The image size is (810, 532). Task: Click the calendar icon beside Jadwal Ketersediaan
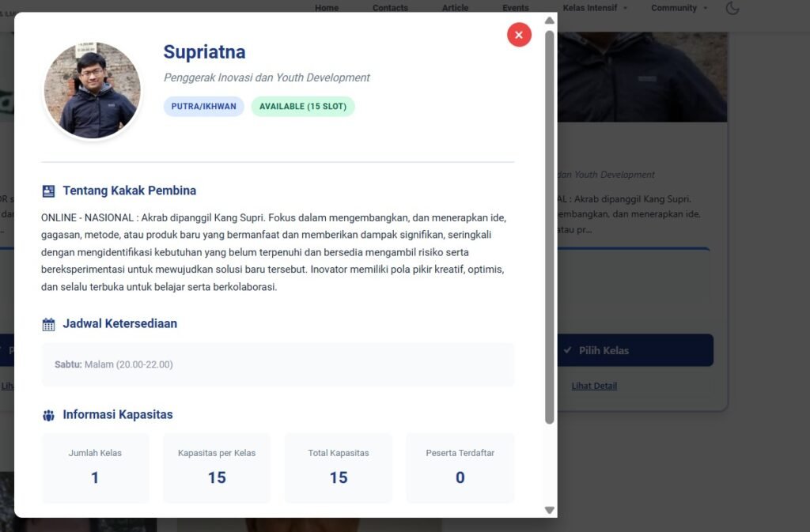point(49,324)
